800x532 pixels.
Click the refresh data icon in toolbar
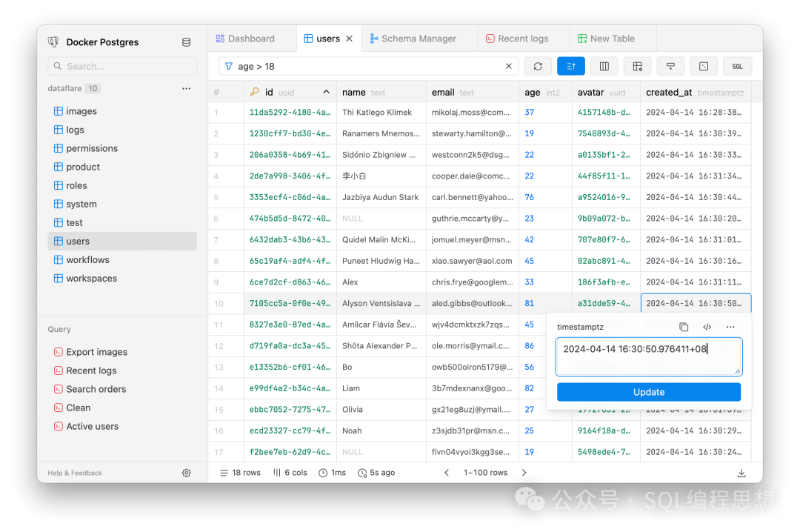tap(538, 66)
